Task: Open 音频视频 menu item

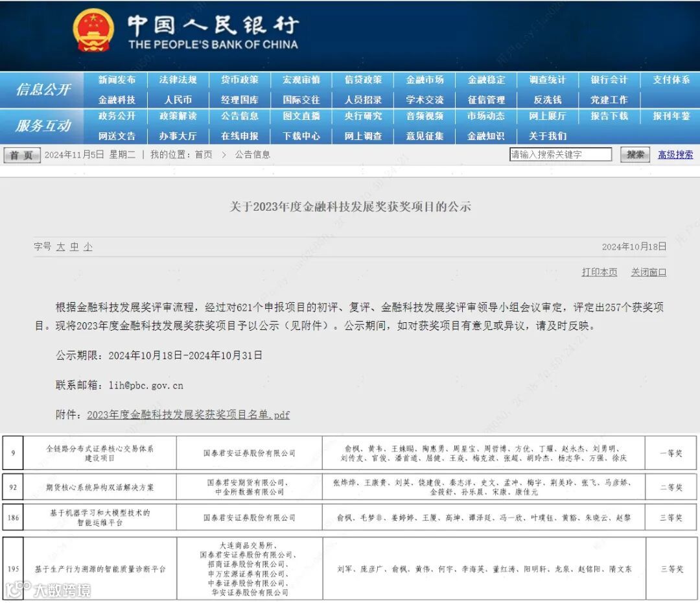Action: point(425,116)
